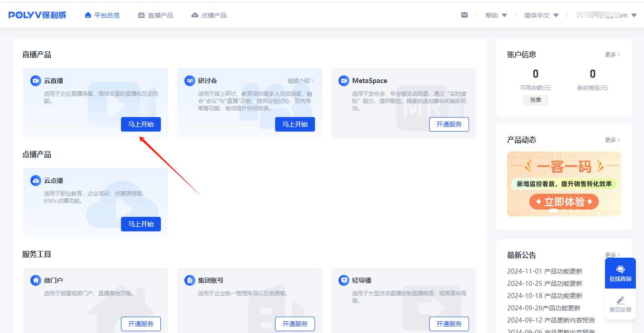644x333 pixels.
Task: Click the 轻导播 monitor icon
Action: point(344,280)
